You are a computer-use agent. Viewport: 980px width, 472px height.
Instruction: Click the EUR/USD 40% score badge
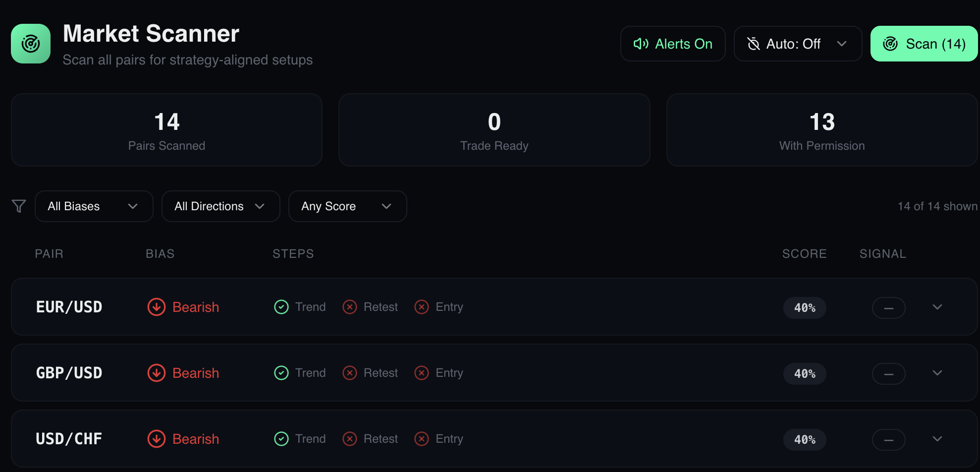tap(805, 308)
